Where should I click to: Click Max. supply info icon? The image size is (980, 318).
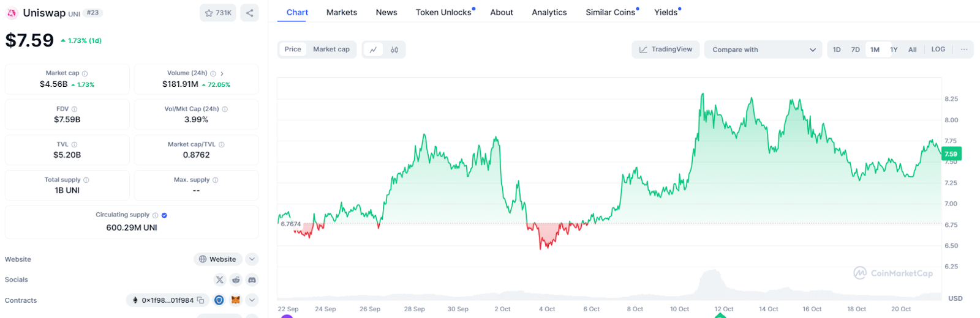pyautogui.click(x=215, y=180)
